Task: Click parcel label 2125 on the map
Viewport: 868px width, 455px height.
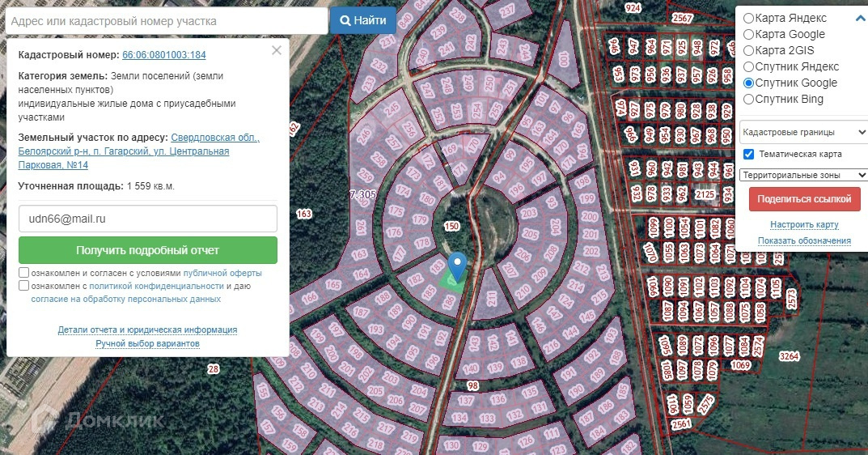Action: pos(705,194)
